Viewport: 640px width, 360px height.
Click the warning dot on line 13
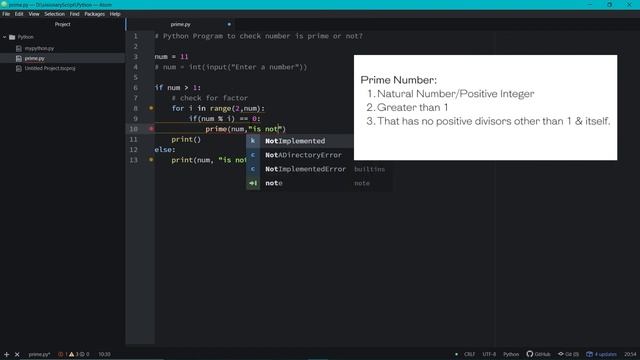[x=151, y=160]
